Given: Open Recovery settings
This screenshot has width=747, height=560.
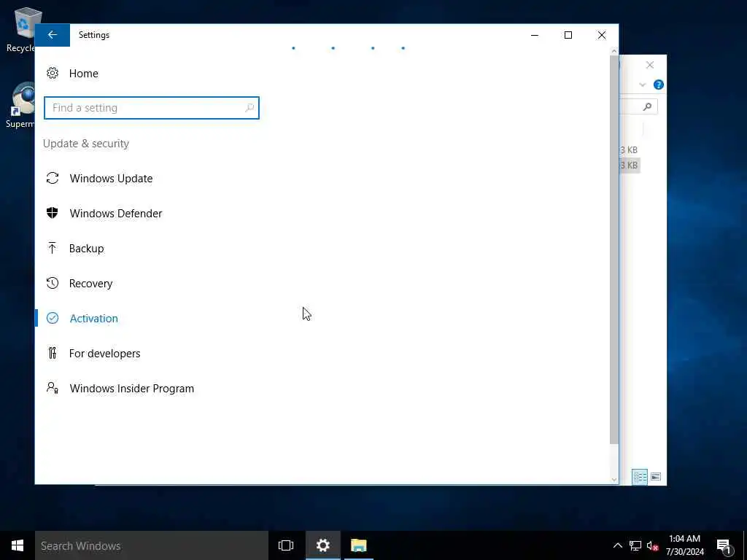Looking at the screenshot, I should click(x=90, y=284).
